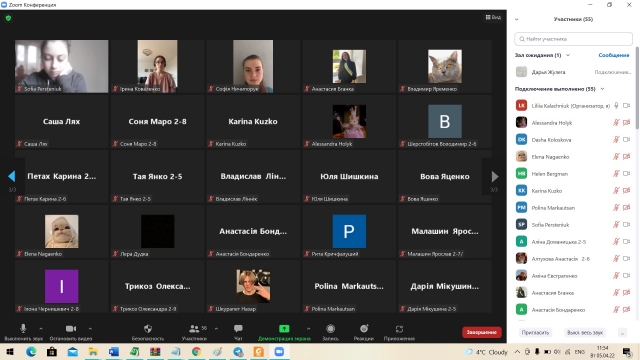Open File Explorer from taskbar
640x360 pixels.
point(93,351)
